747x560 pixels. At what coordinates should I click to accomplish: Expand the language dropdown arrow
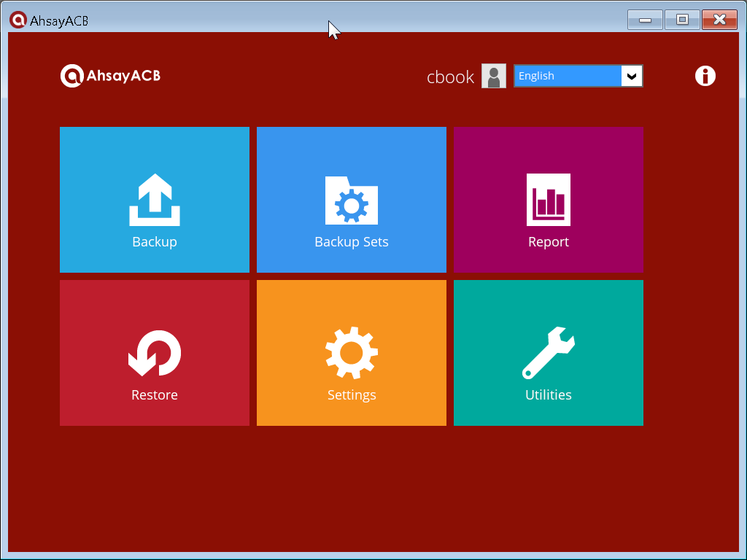pos(632,76)
